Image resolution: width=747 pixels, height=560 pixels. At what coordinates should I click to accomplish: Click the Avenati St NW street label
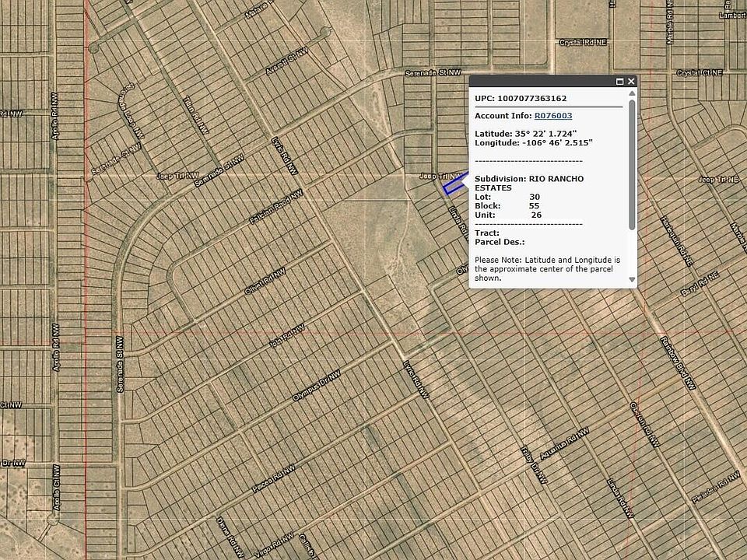tap(287, 61)
